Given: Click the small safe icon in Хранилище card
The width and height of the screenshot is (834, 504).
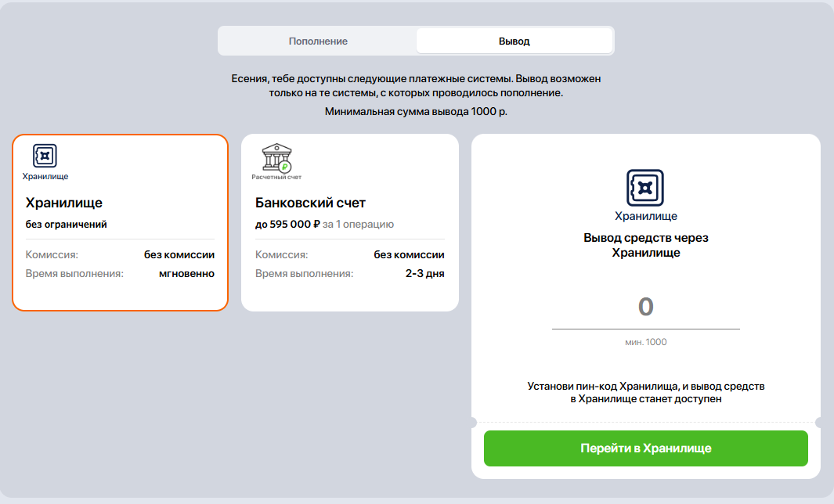Looking at the screenshot, I should pyautogui.click(x=45, y=156).
